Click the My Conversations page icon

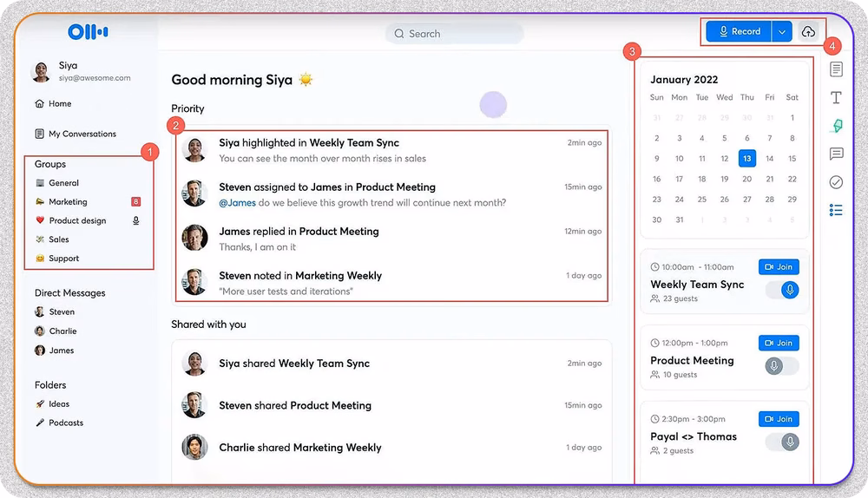coord(39,134)
